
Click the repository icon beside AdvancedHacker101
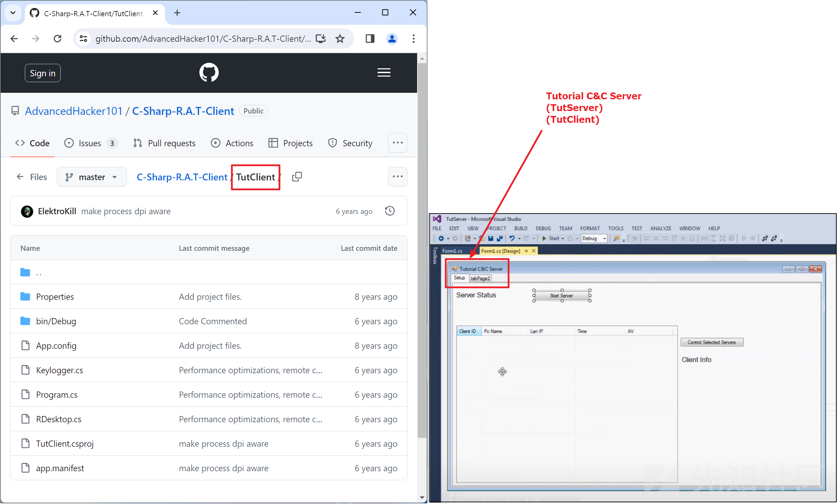point(15,111)
